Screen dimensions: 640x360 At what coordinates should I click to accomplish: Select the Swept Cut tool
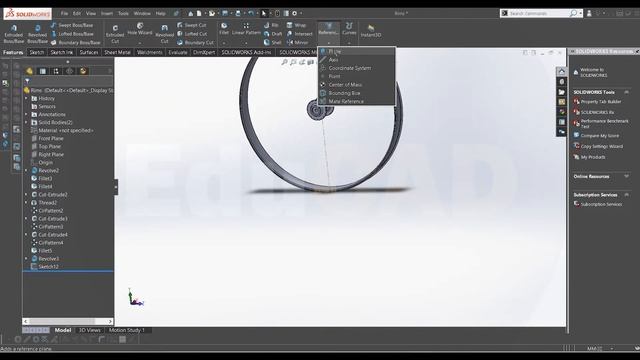tap(192, 25)
